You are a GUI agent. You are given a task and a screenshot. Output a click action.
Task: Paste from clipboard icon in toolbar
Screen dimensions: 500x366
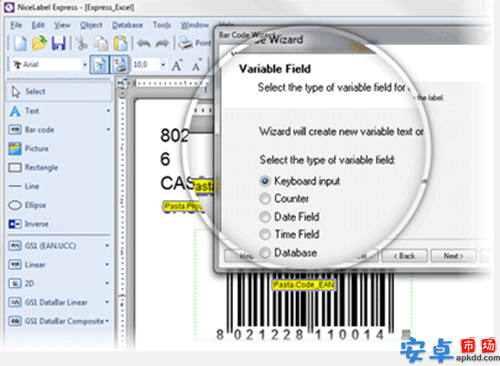tap(120, 43)
